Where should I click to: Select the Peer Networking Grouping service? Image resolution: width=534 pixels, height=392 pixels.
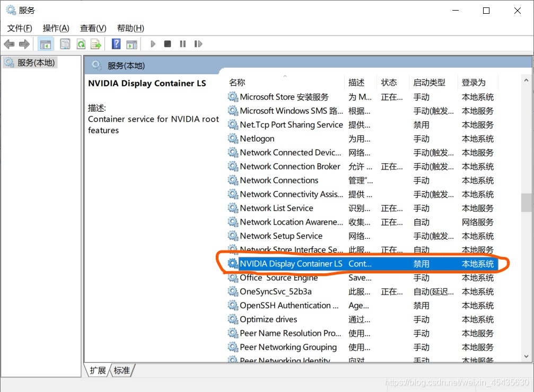tap(362, 347)
